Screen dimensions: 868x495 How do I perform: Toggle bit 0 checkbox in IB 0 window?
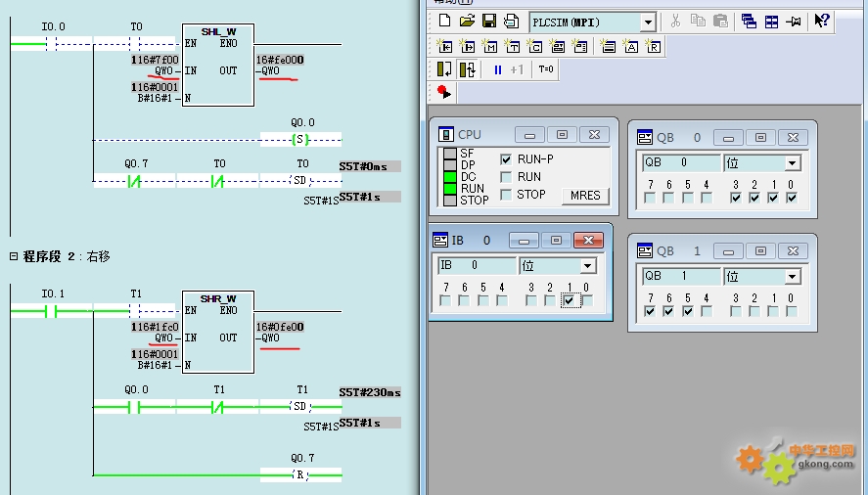[587, 300]
